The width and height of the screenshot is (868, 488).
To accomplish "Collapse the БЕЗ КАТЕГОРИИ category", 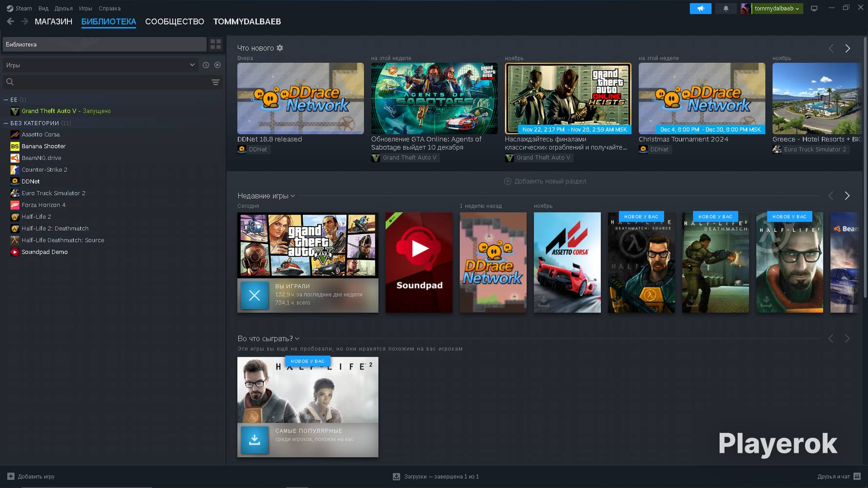I will click(6, 123).
